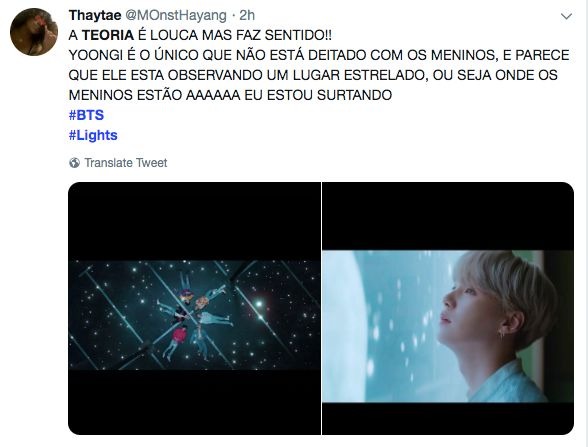
Task: Click the globe icon beside Translate Tweet
Action: [75, 163]
